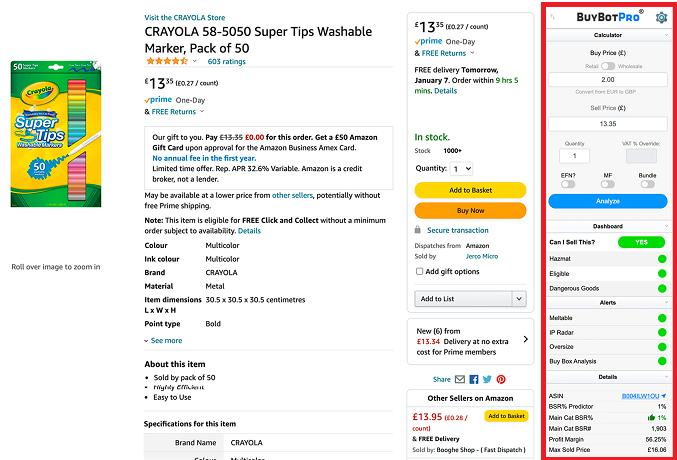Open BuyBotPro settings gear
This screenshot has height=460, width=677.
(x=660, y=17)
